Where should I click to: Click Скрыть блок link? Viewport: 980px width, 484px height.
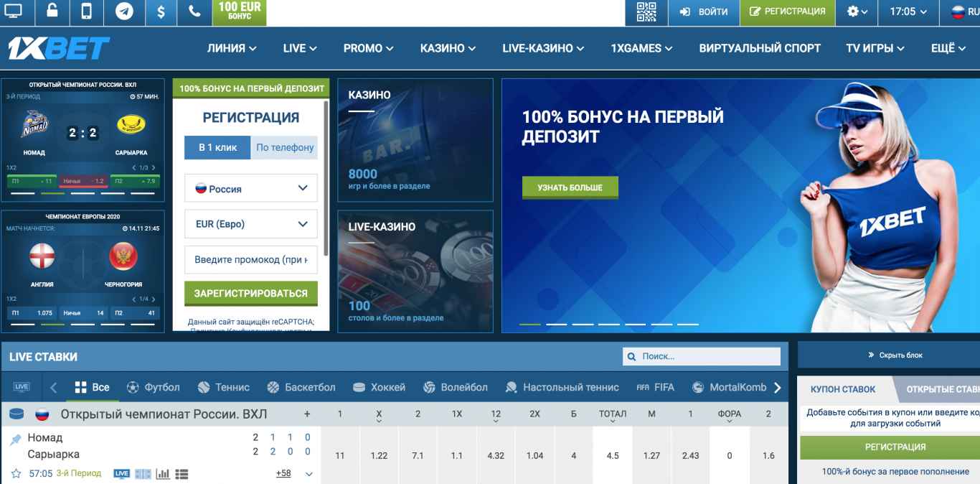pos(895,355)
